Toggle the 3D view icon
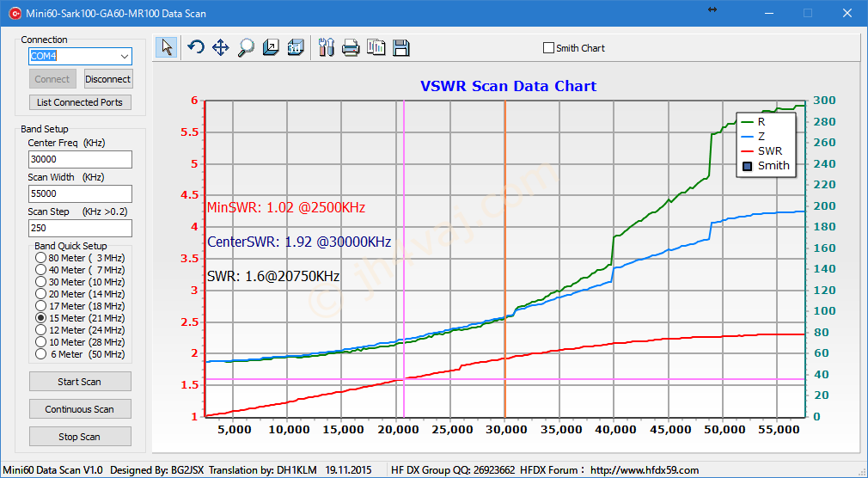Screen dimensions: 868x478 (296, 47)
